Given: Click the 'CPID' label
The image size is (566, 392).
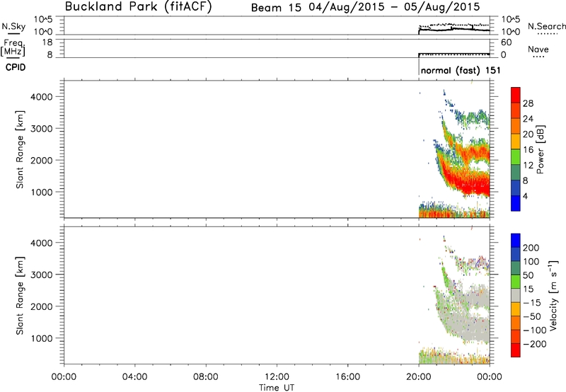Looking at the screenshot, I should (x=16, y=67).
